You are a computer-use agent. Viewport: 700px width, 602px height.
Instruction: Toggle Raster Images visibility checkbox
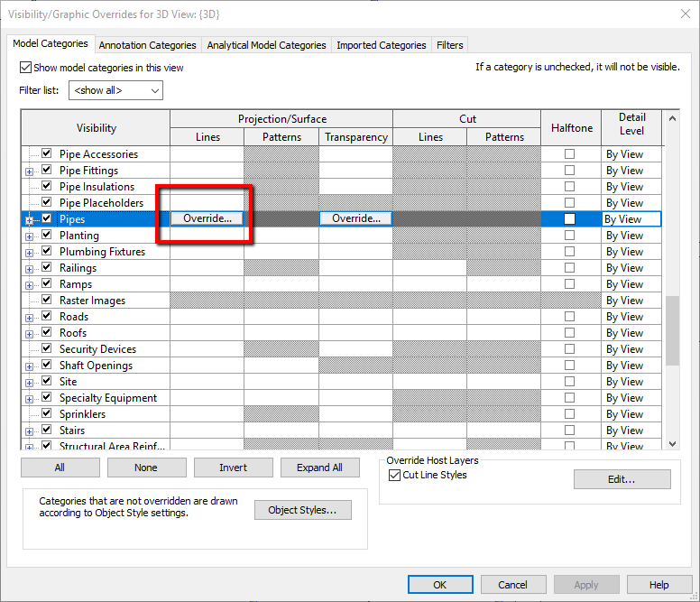pos(46,300)
